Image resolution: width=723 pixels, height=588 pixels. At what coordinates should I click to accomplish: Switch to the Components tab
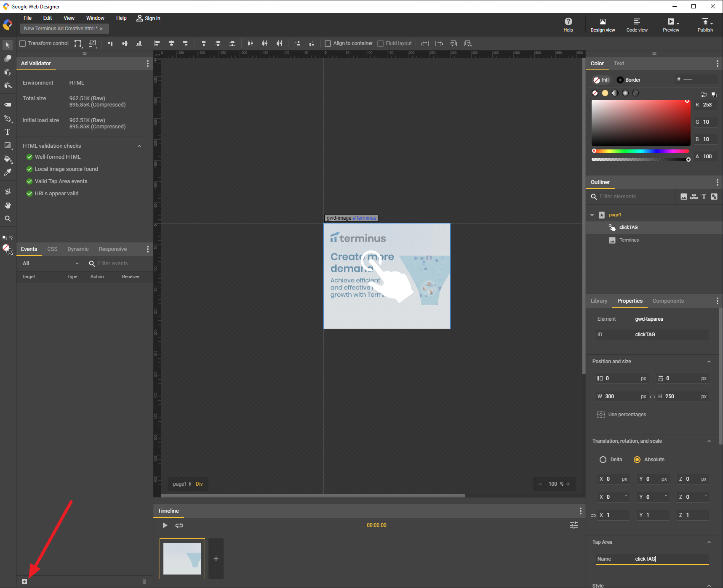668,301
